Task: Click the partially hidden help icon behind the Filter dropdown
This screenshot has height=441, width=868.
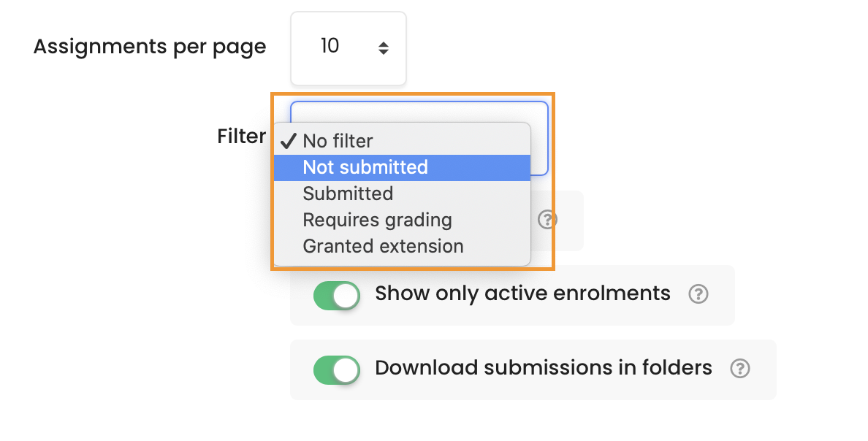Action: [547, 220]
